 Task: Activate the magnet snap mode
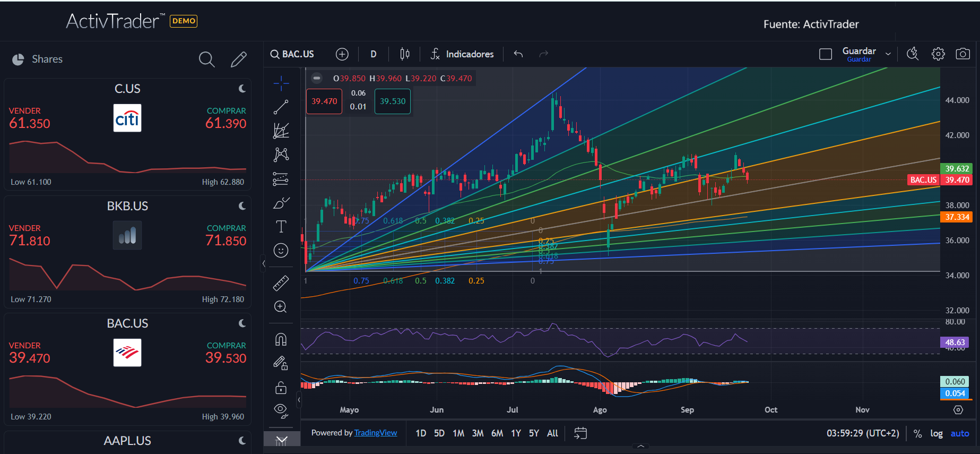[x=281, y=339]
